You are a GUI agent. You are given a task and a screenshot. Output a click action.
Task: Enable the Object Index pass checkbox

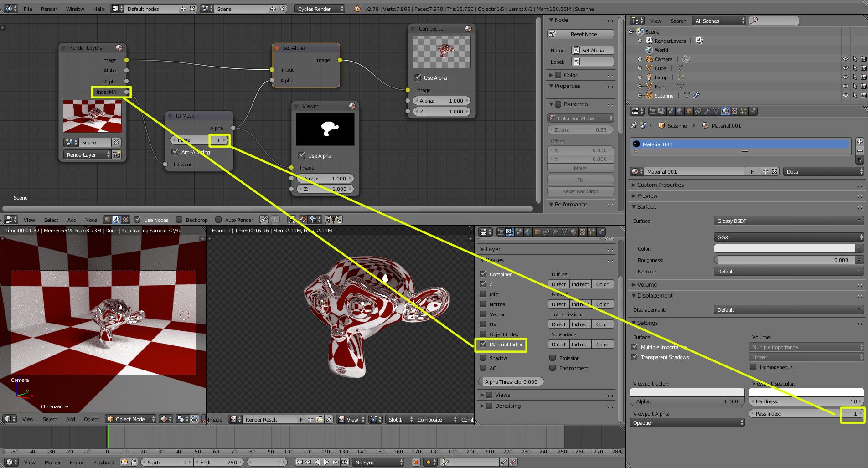483,334
